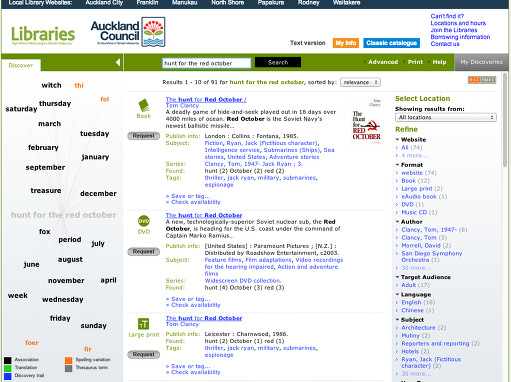Show 4 more websites
Viewport: 511px width, 382px height.
(x=414, y=156)
